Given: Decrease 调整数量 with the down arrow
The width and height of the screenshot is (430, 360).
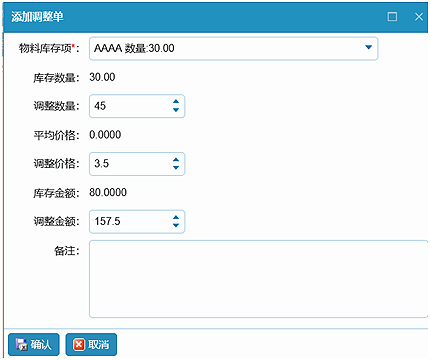Looking at the screenshot, I should [x=176, y=110].
